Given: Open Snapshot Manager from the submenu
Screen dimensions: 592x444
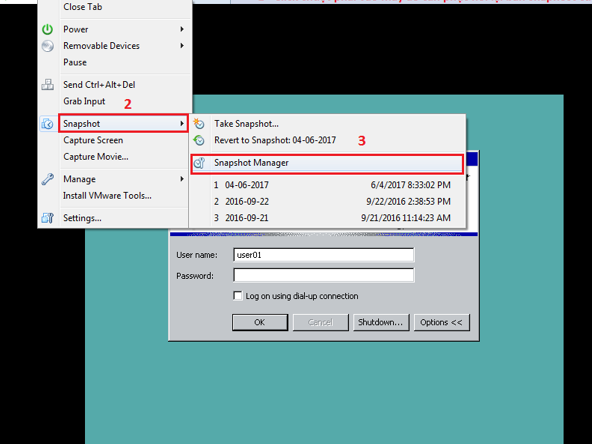Looking at the screenshot, I should coord(327,163).
